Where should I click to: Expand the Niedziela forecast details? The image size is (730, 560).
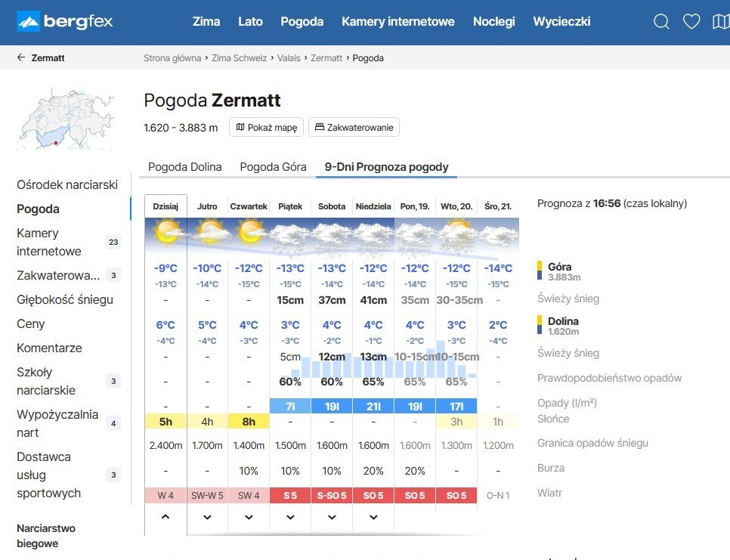tap(373, 517)
